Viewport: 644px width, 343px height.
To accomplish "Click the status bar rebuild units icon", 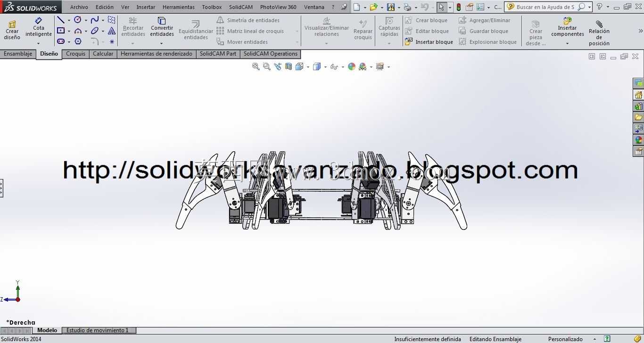I will (608, 339).
